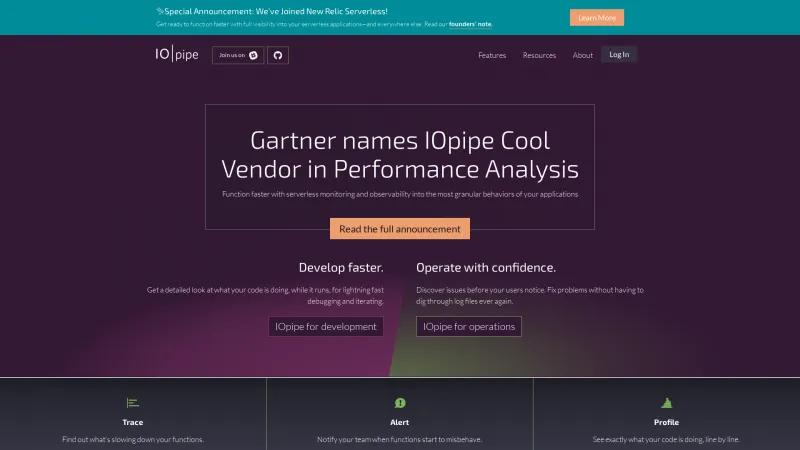Open IOpipe for operations
Viewport: 800px width, 450px height.
point(469,327)
